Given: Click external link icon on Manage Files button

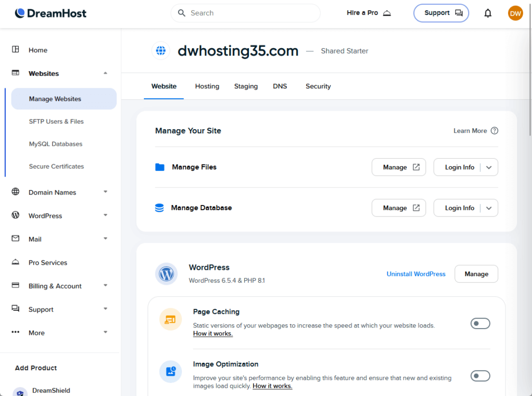Looking at the screenshot, I should (x=416, y=167).
